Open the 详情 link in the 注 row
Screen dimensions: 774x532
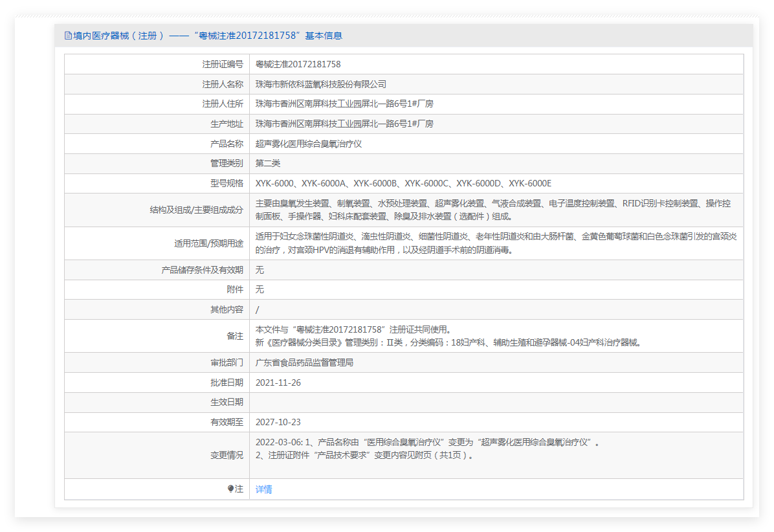pos(263,489)
